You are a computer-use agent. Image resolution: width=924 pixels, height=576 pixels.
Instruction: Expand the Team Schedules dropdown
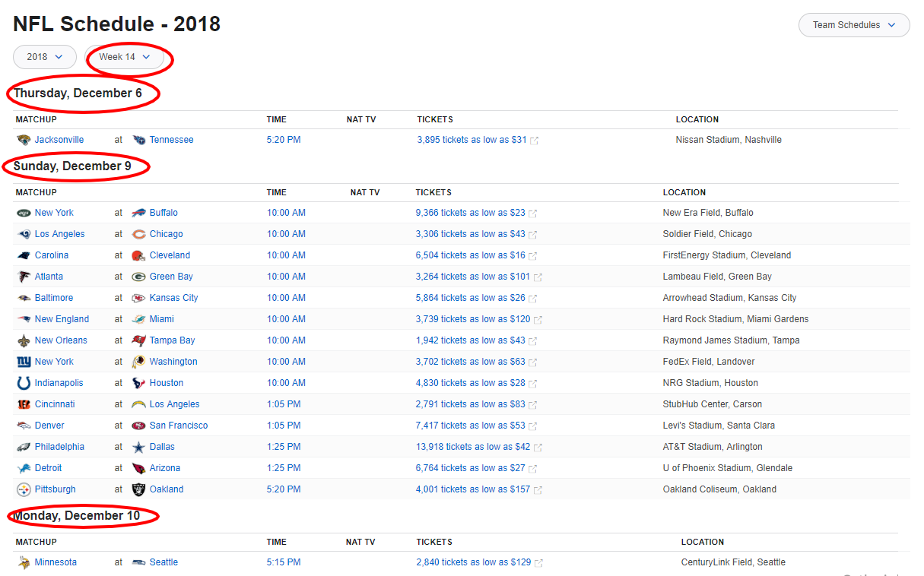point(854,25)
